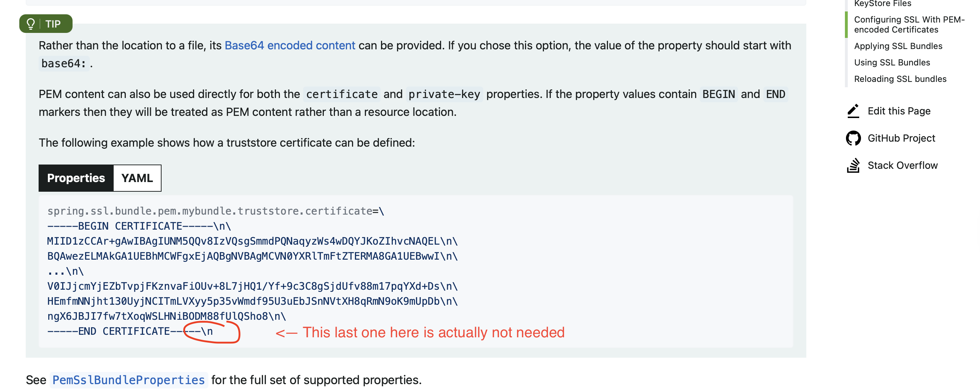
Task: Click the red annotation note text
Action: click(x=420, y=332)
